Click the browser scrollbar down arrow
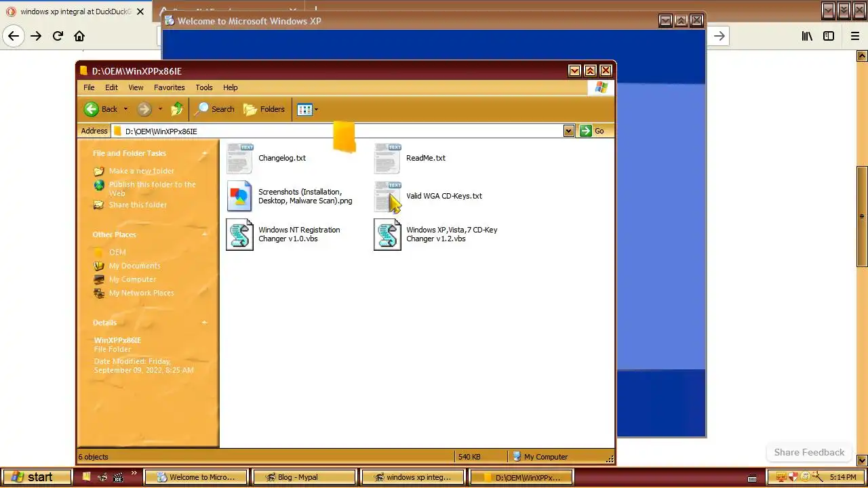Screen dimensions: 868x488 [862, 460]
